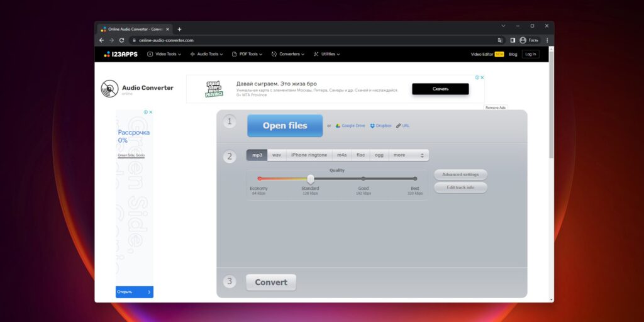Click the ad info icon on the top banner
644x322 pixels.
[477, 77]
